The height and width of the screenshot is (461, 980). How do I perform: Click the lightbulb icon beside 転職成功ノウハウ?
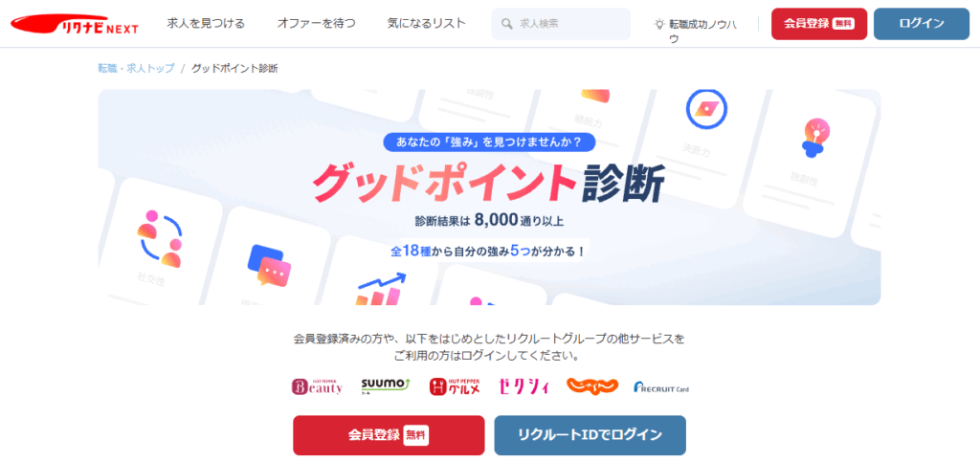pyautogui.click(x=658, y=24)
